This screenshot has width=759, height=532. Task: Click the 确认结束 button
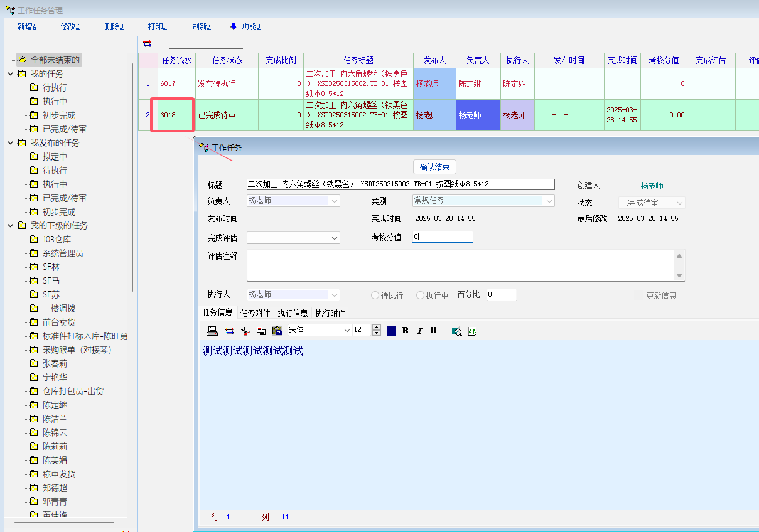(x=434, y=167)
